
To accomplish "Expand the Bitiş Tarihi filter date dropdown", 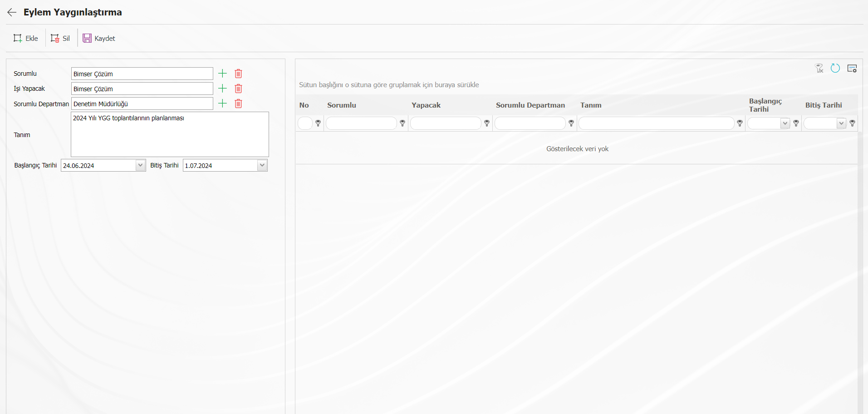I will 841,123.
